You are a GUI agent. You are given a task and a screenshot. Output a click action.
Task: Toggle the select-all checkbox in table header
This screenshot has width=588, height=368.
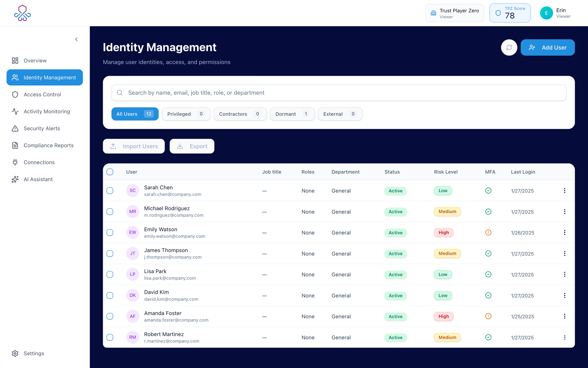tap(110, 172)
